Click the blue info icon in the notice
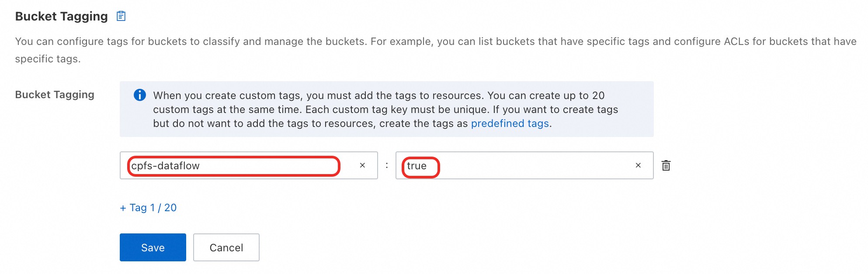This screenshot has width=868, height=274. (139, 95)
